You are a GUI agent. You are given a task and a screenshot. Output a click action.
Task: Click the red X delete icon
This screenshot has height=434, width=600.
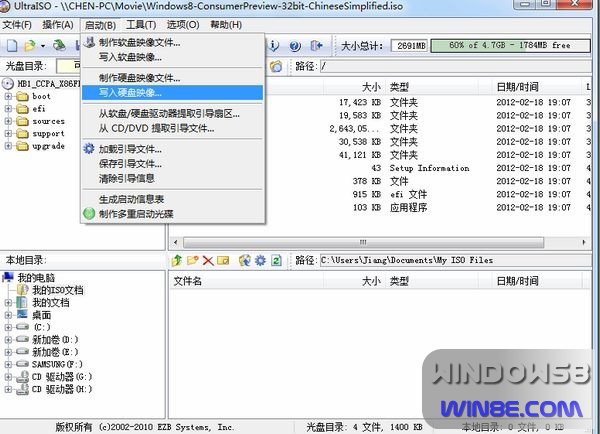click(208, 261)
